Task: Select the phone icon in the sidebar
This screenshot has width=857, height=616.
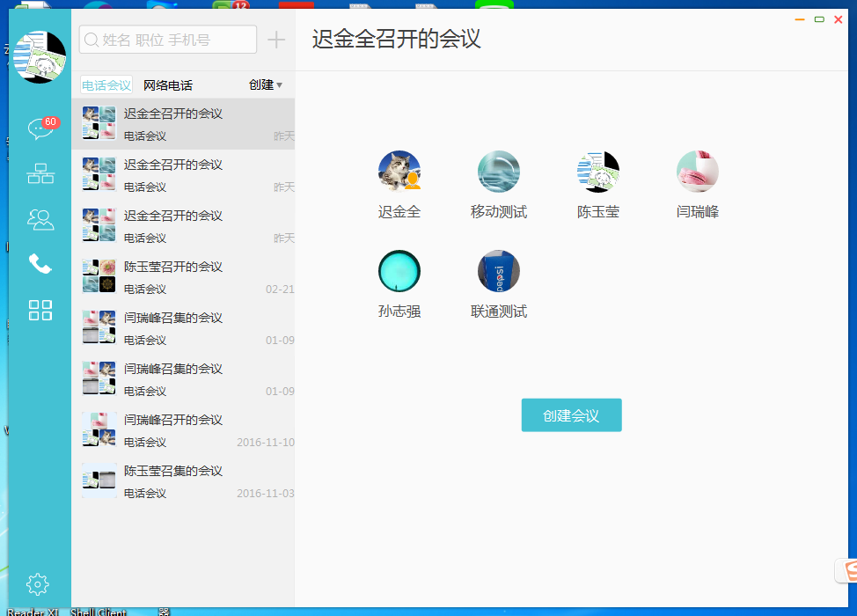Action: coord(39,265)
